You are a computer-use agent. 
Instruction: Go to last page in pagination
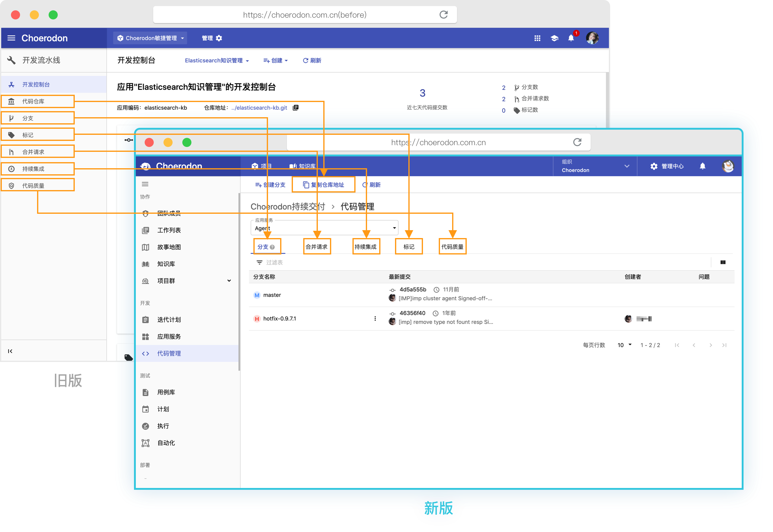click(724, 345)
